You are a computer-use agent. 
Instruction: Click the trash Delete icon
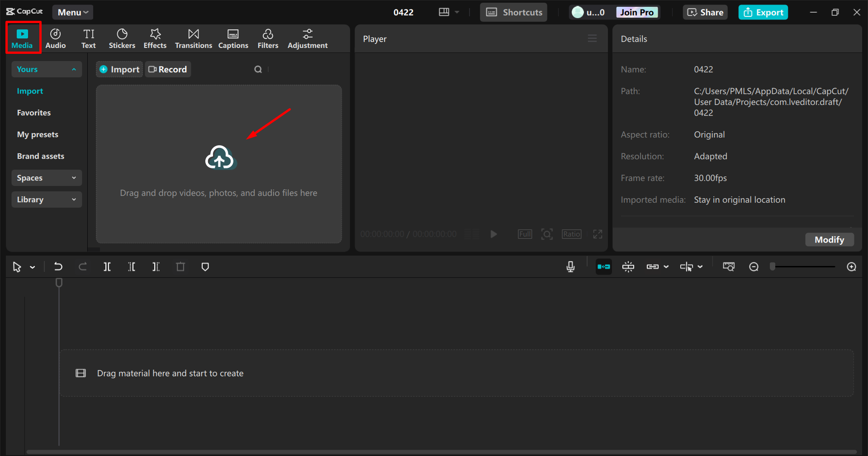(x=180, y=267)
